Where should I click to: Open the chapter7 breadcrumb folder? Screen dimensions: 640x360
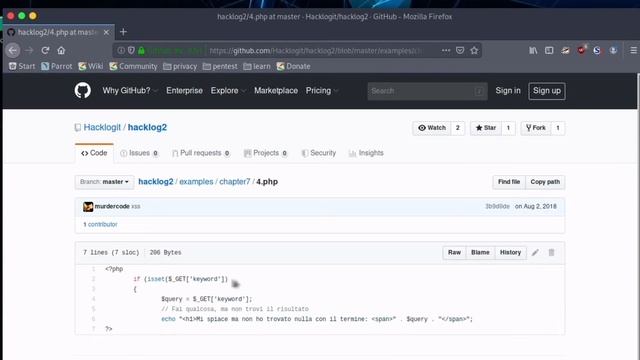pos(235,182)
